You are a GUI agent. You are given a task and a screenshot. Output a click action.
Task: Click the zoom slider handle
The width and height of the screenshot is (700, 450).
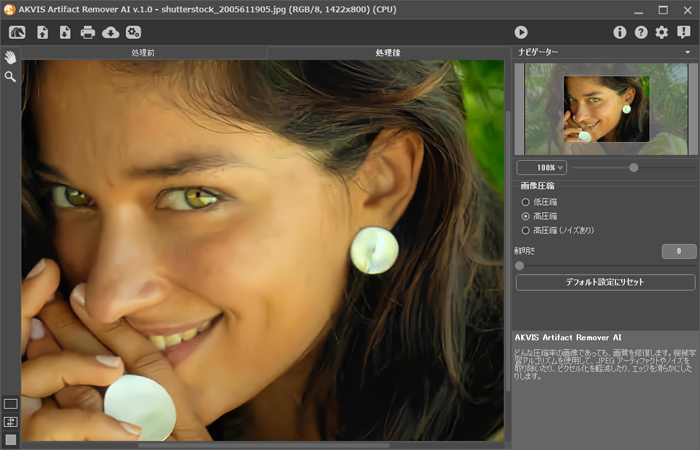pyautogui.click(x=633, y=168)
